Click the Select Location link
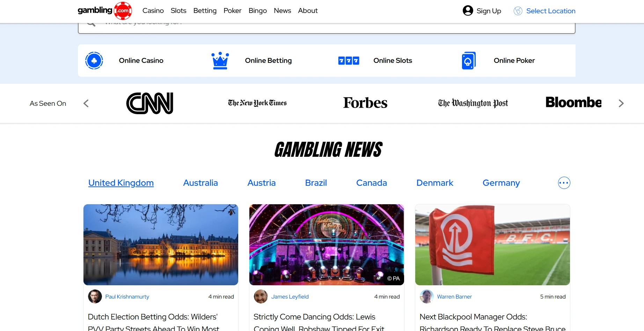This screenshot has width=644, height=331. 550,11
